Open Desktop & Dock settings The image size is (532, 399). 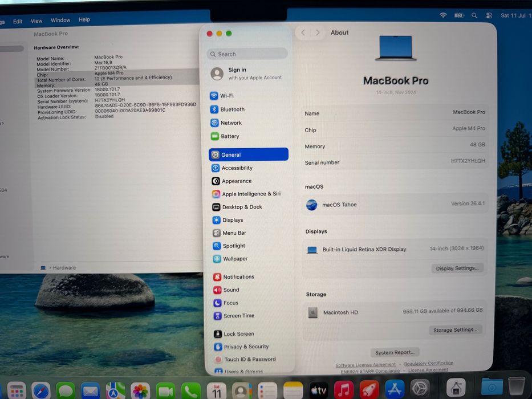[237, 207]
